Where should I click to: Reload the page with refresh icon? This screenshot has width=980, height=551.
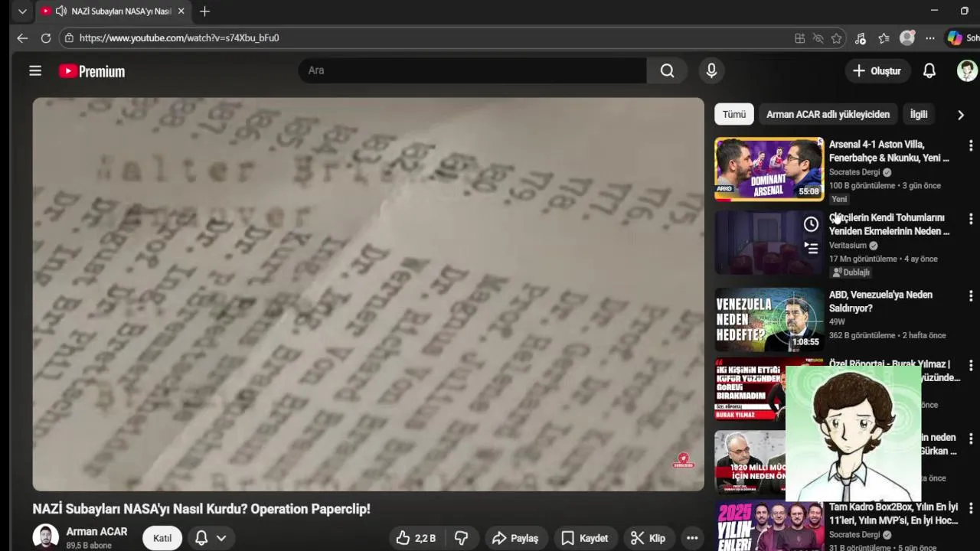pos(46,37)
